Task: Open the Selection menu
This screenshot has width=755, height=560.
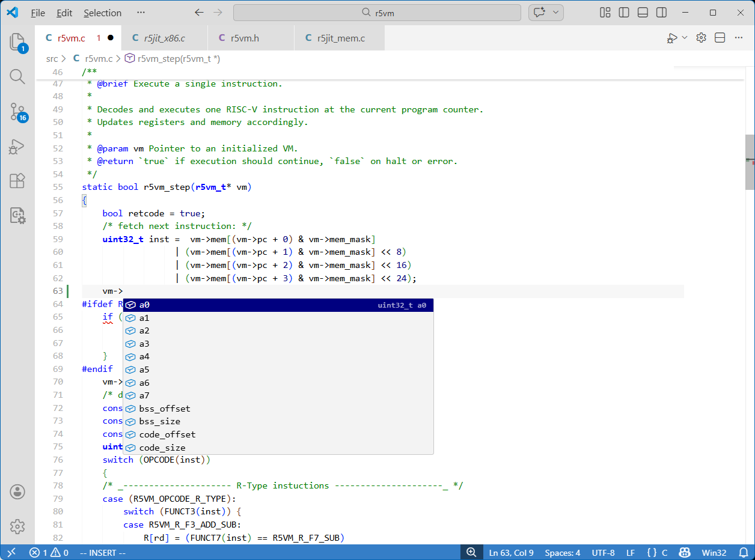Action: (102, 13)
